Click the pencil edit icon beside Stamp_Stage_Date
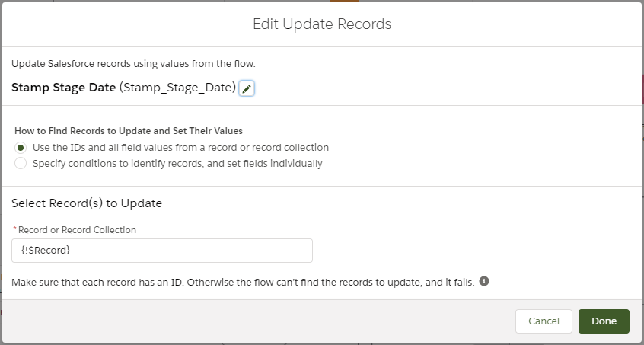644x345 pixels. pos(247,88)
